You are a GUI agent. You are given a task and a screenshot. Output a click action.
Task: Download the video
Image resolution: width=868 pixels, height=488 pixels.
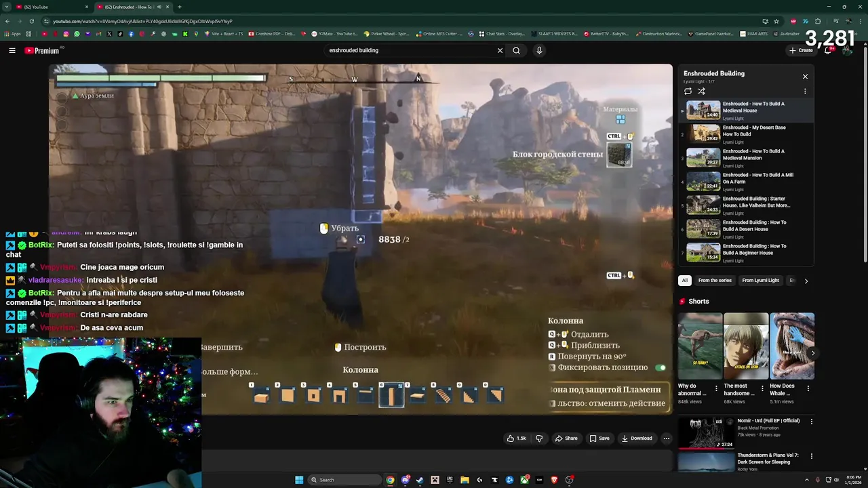pyautogui.click(x=637, y=439)
